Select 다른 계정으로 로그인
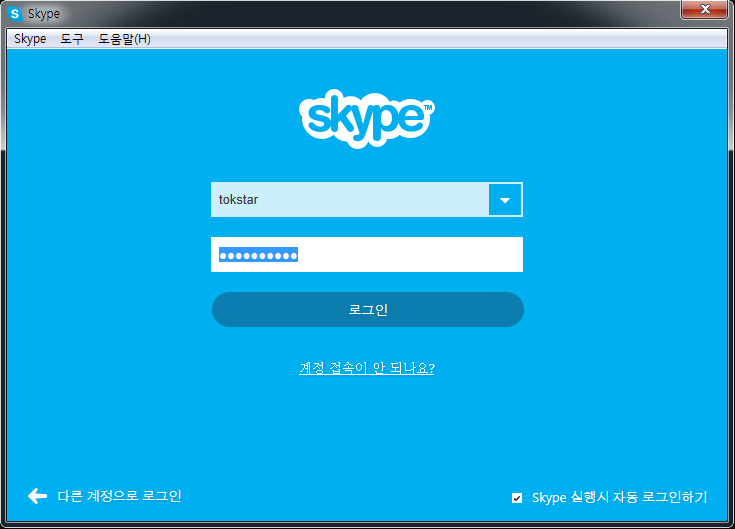 coord(119,496)
